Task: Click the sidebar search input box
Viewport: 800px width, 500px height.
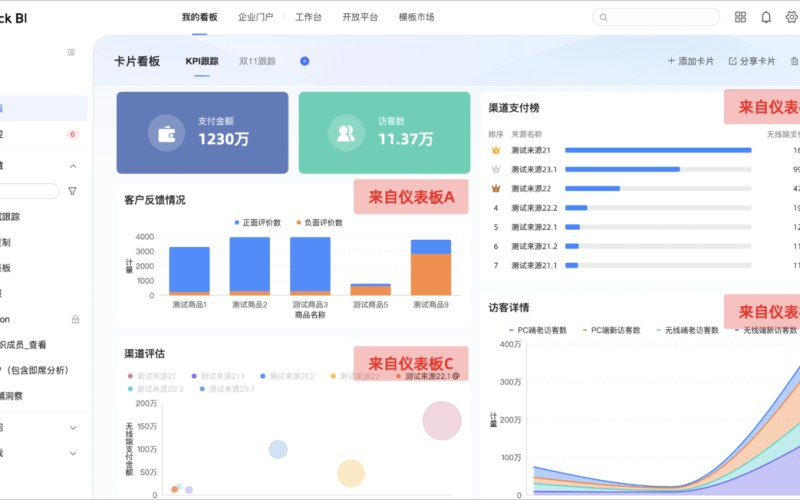Action: (30, 191)
